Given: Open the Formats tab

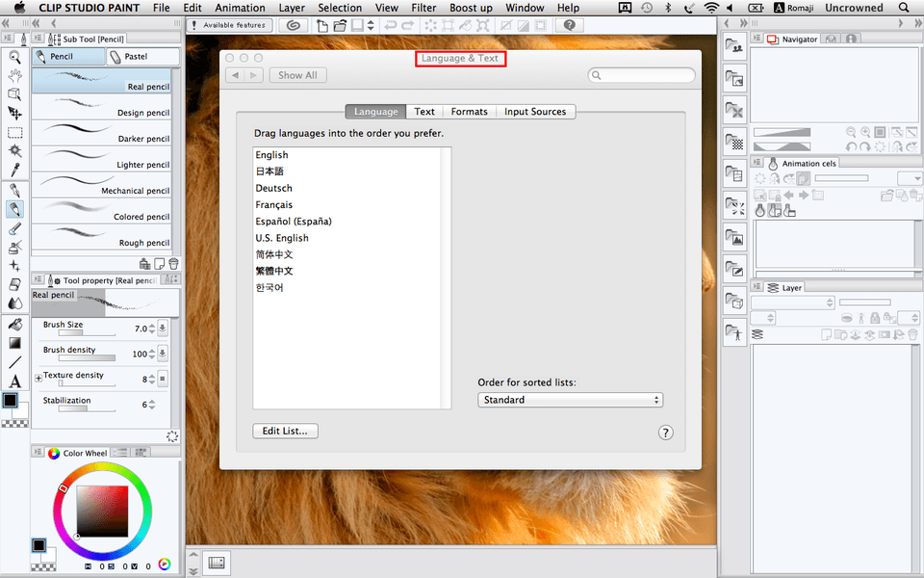Looking at the screenshot, I should point(469,112).
